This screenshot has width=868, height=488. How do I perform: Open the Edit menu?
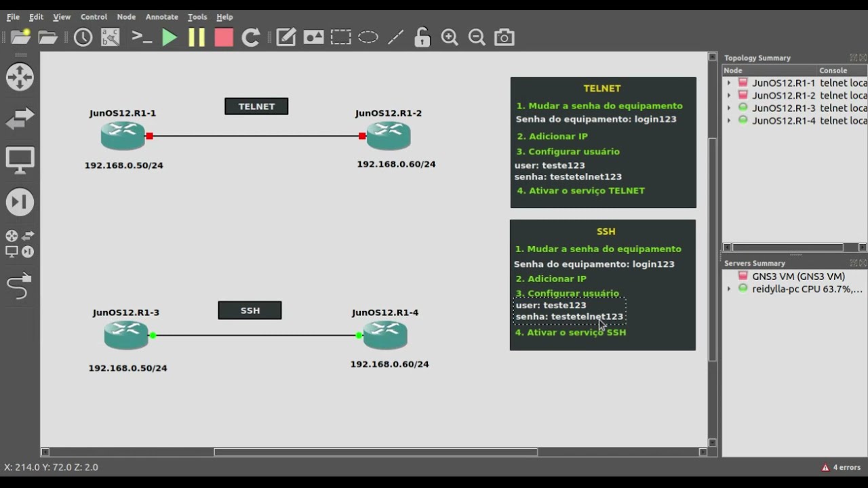click(x=36, y=17)
